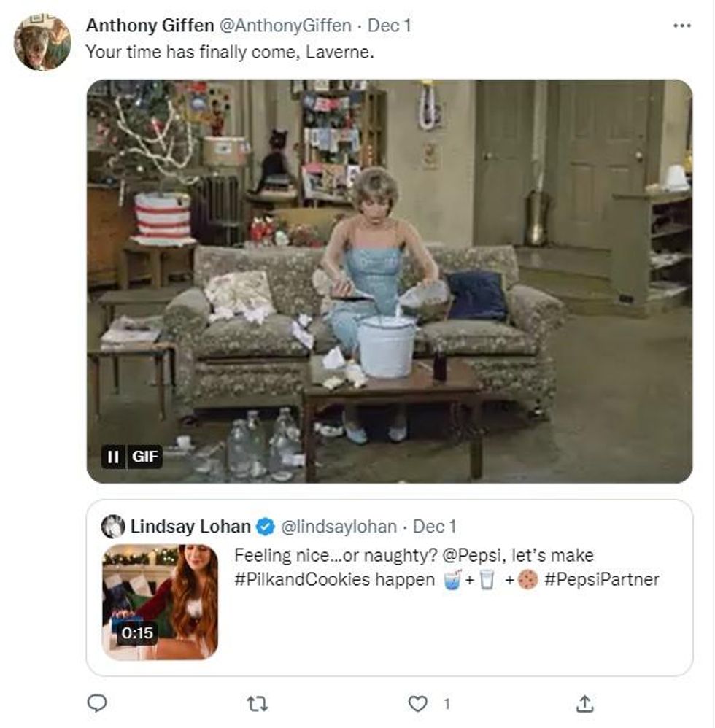The image size is (715, 728).
Task: Click Anthony Giffen's profile avatar
Action: coord(42,42)
